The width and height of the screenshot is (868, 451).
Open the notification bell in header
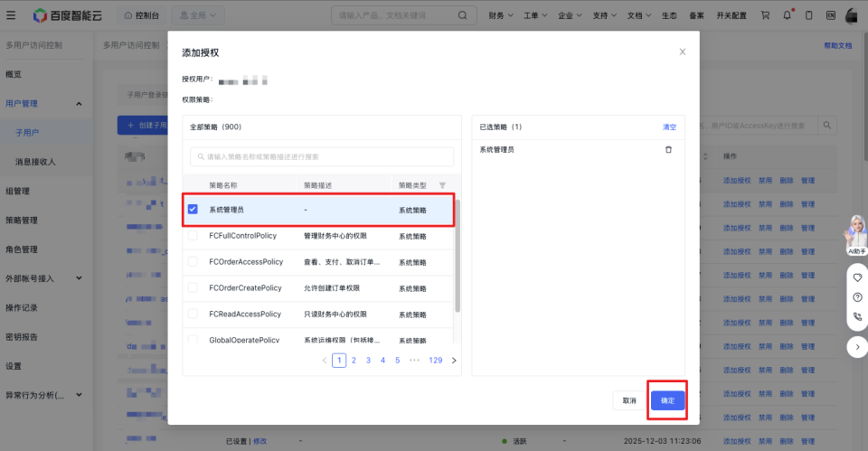pyautogui.click(x=788, y=15)
